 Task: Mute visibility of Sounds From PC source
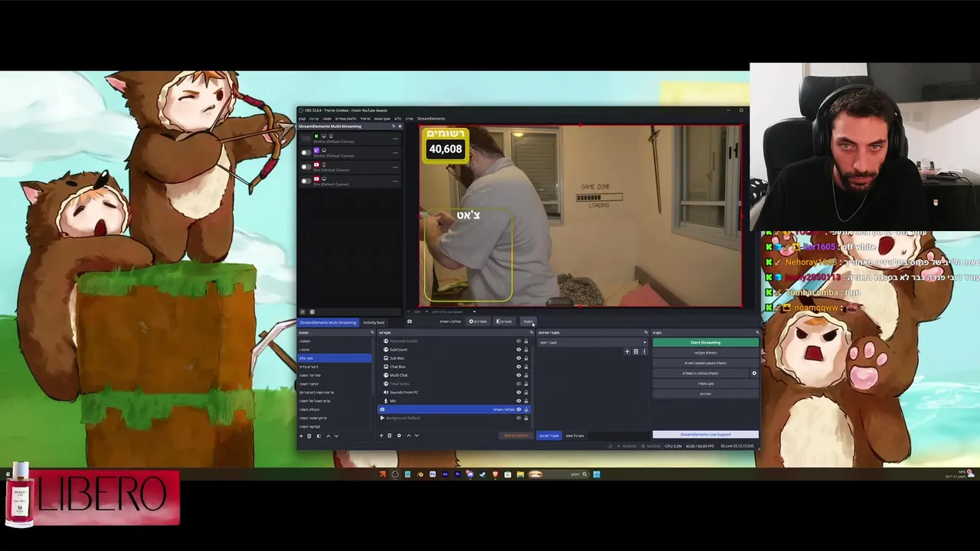(x=518, y=393)
